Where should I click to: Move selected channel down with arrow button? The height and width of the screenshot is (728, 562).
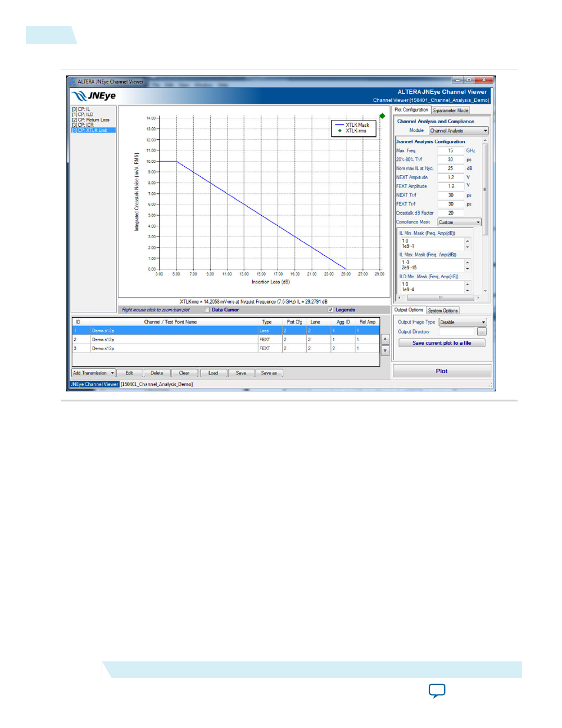pyautogui.click(x=385, y=350)
